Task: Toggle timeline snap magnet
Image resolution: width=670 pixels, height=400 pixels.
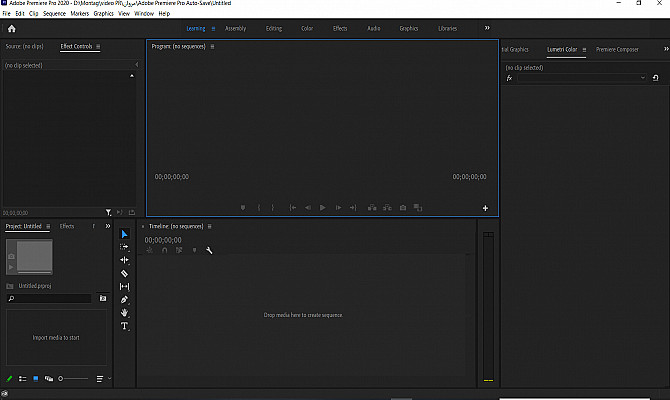Action: coord(165,250)
